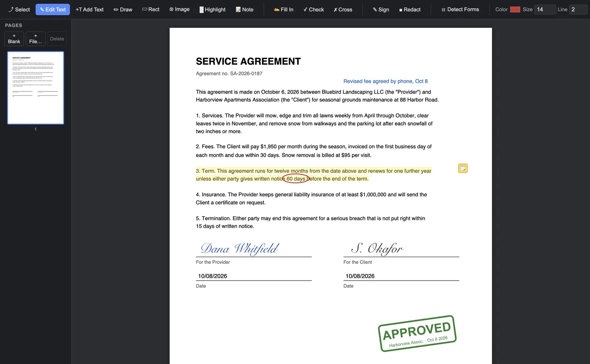590x364 pixels.
Task: Choose the Redact tool
Action: click(x=410, y=9)
